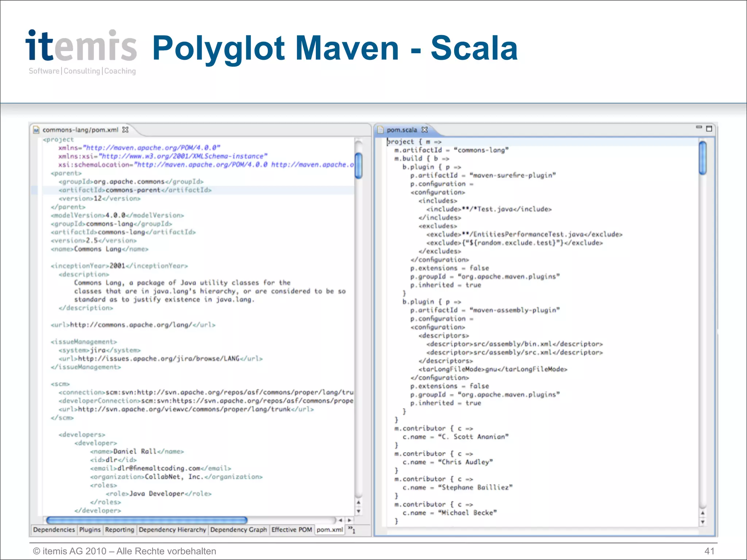Image resolution: width=747 pixels, height=560 pixels.
Task: Click the tarLongFileMode gnu line
Action: pyautogui.click(x=493, y=369)
